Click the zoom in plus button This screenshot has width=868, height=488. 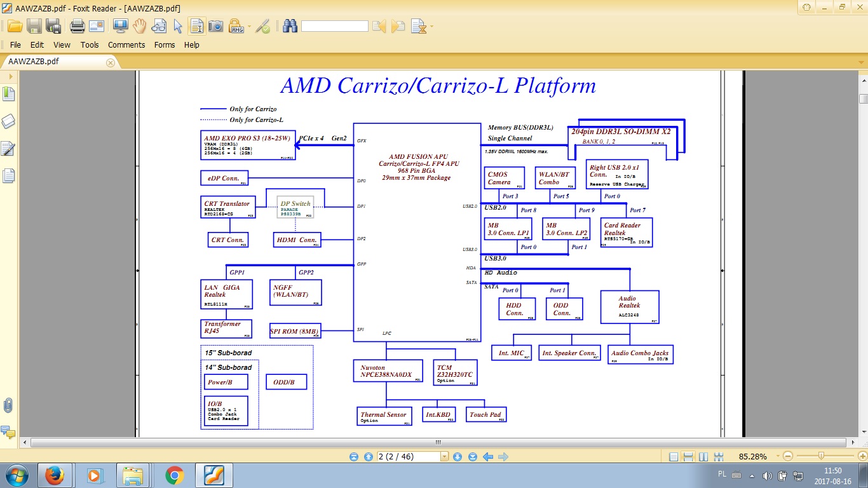pyautogui.click(x=862, y=456)
